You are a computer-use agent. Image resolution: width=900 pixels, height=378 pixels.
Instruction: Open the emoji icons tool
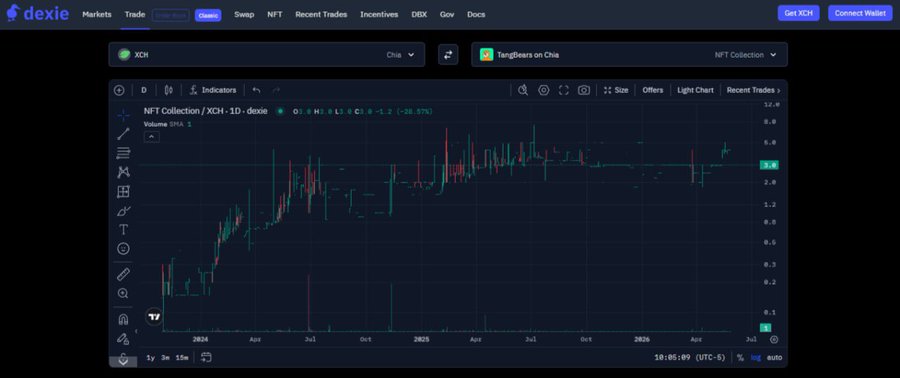[123, 248]
